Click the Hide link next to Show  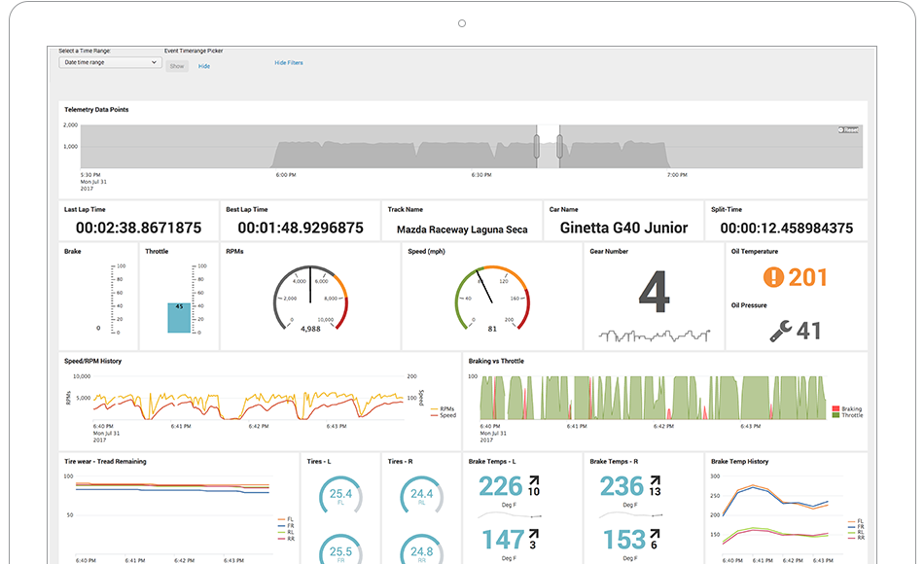pyautogui.click(x=204, y=66)
